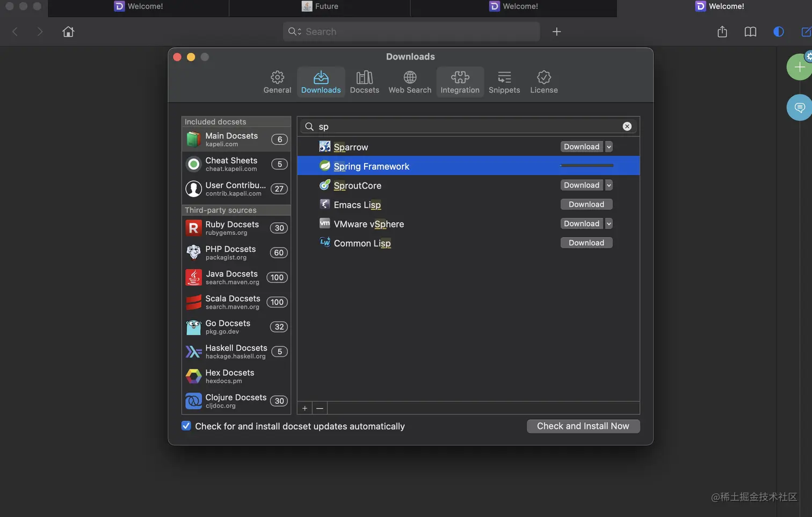Select PHP Docsets source
Viewport: 812px width, 517px height.
(236, 253)
